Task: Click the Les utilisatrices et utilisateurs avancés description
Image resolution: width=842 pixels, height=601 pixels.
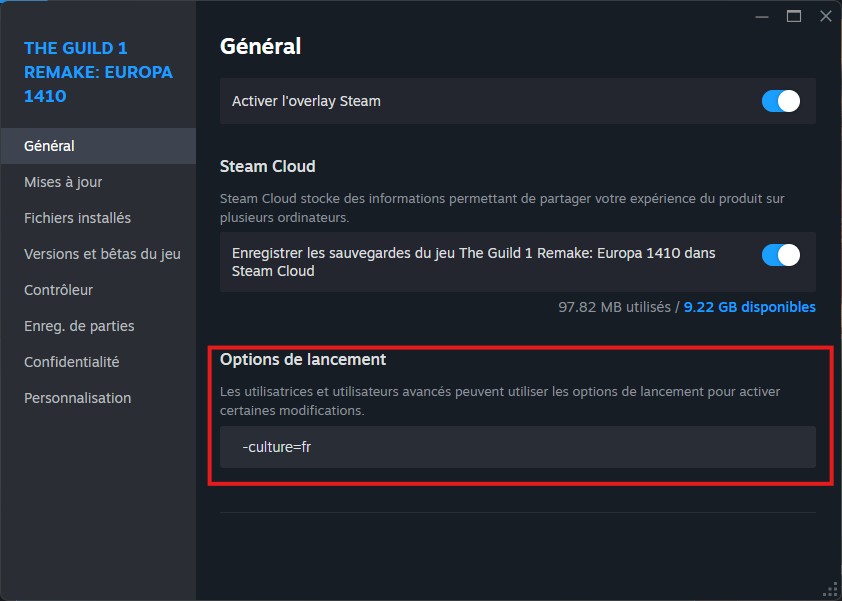Action: (500, 401)
